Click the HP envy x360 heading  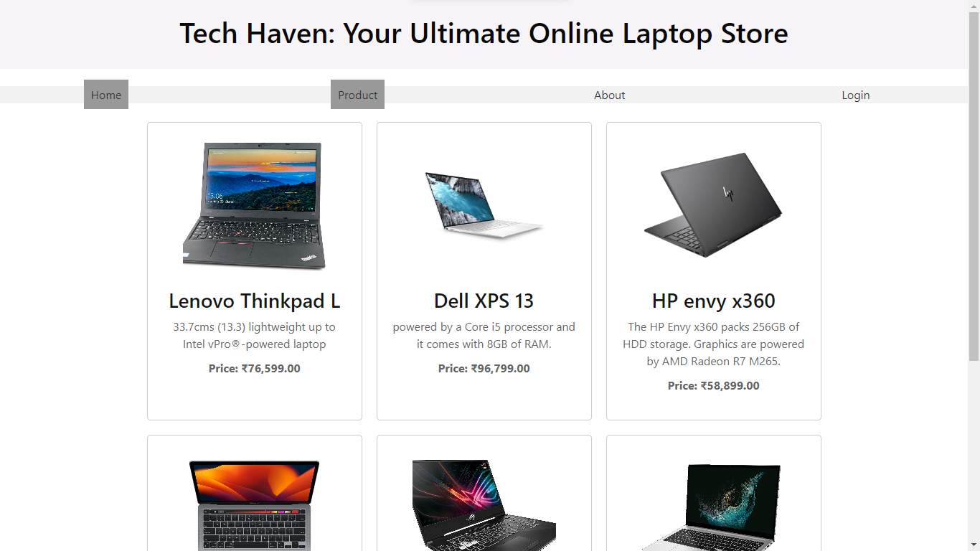[714, 301]
